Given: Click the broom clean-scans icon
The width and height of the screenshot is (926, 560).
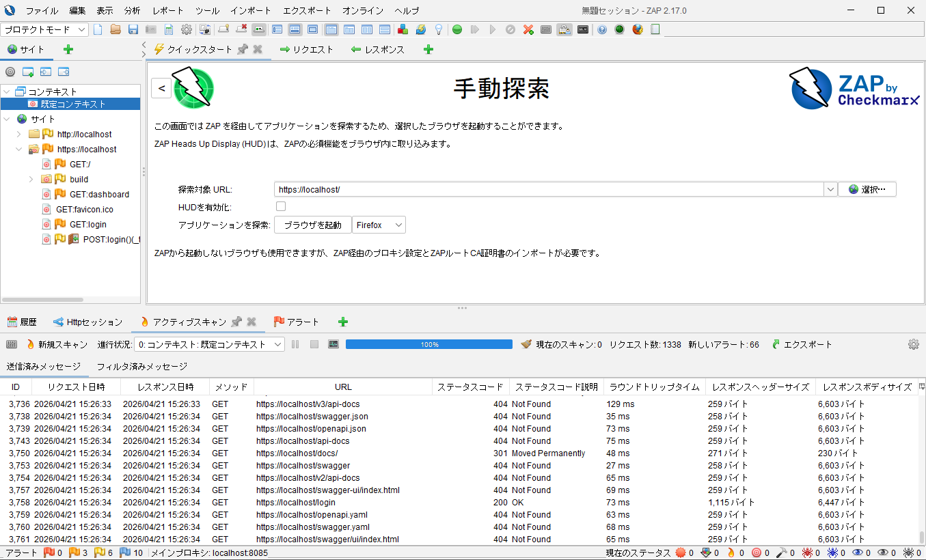Looking at the screenshot, I should (526, 344).
